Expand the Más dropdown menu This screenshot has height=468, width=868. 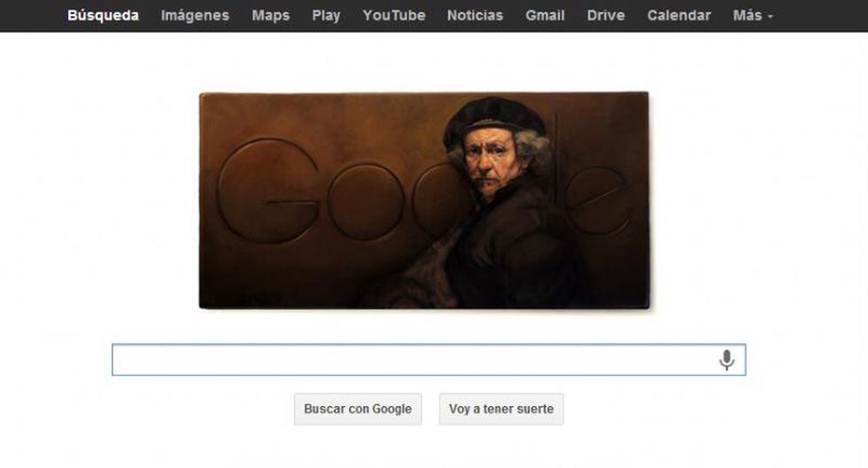[x=753, y=15]
